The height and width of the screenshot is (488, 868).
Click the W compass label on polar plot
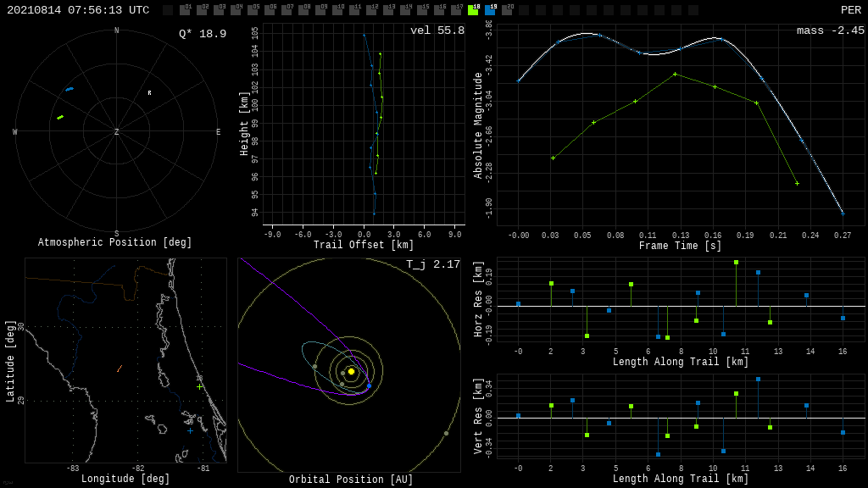[x=15, y=131]
